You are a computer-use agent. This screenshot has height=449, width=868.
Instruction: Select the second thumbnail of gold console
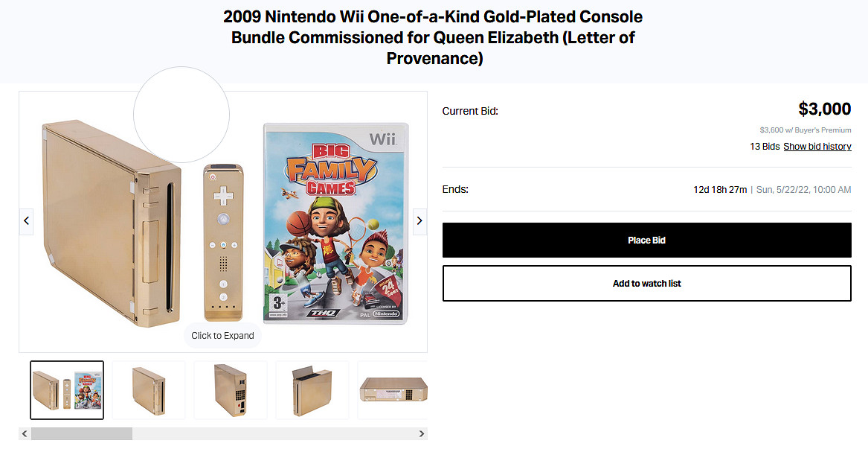(x=149, y=390)
